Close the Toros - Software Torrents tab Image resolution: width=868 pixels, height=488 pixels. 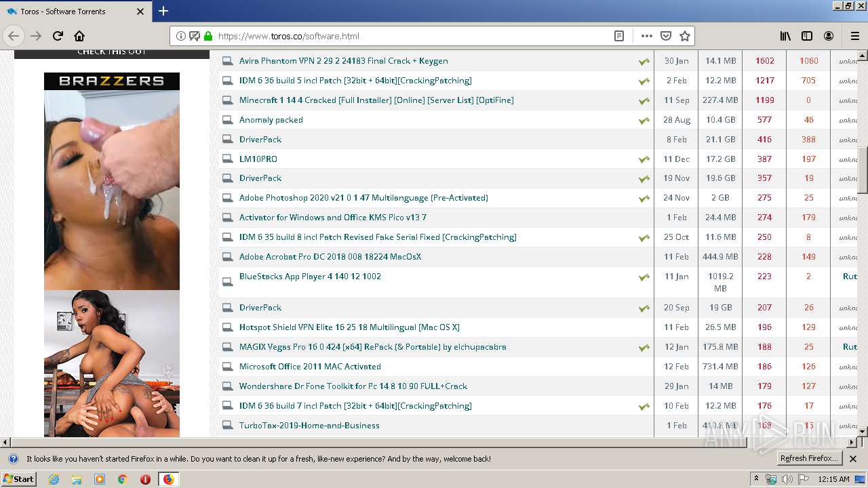140,12
